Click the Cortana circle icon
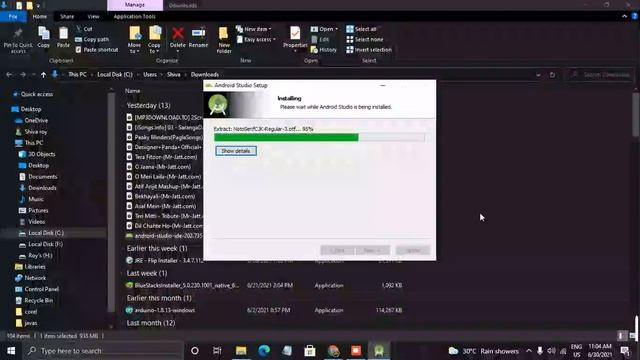The image size is (640, 360). [x=195, y=350]
